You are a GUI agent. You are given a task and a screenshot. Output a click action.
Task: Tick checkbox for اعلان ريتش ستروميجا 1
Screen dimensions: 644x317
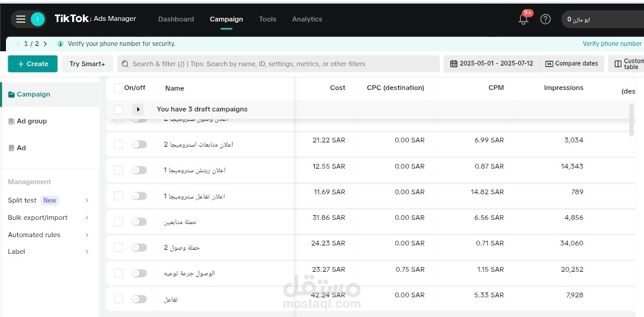click(118, 170)
